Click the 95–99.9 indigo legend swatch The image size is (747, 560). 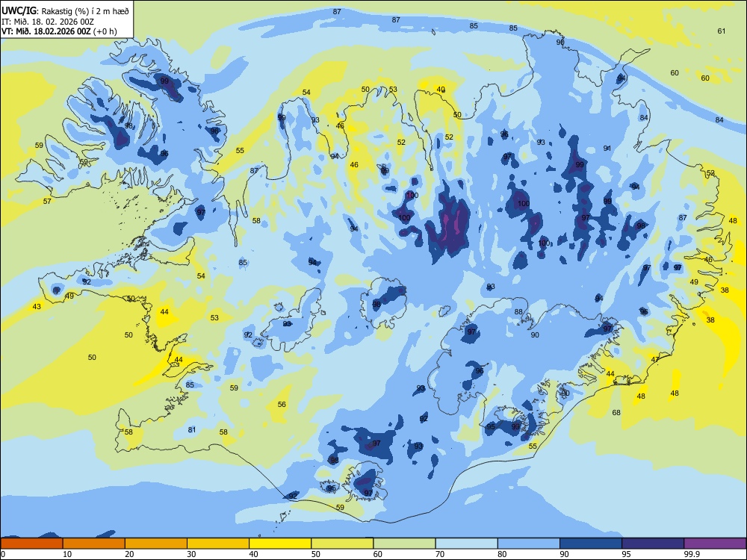pyautogui.click(x=653, y=544)
